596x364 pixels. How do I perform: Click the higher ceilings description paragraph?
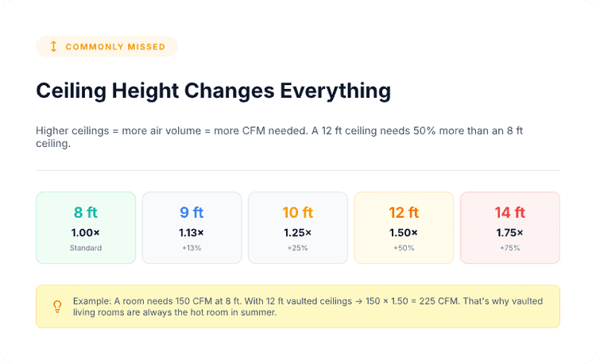[x=280, y=137]
